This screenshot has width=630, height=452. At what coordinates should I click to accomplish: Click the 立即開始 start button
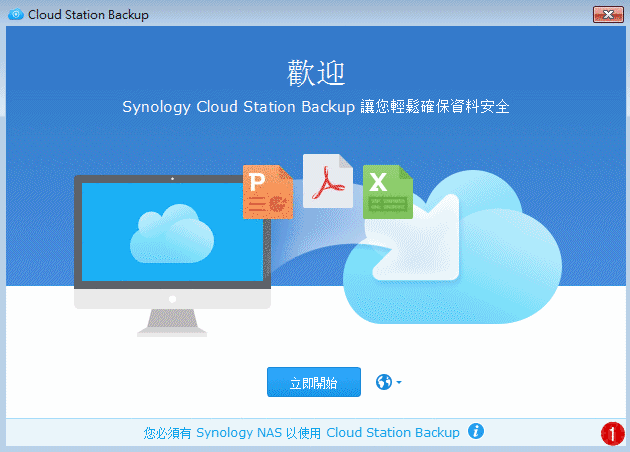pyautogui.click(x=314, y=382)
